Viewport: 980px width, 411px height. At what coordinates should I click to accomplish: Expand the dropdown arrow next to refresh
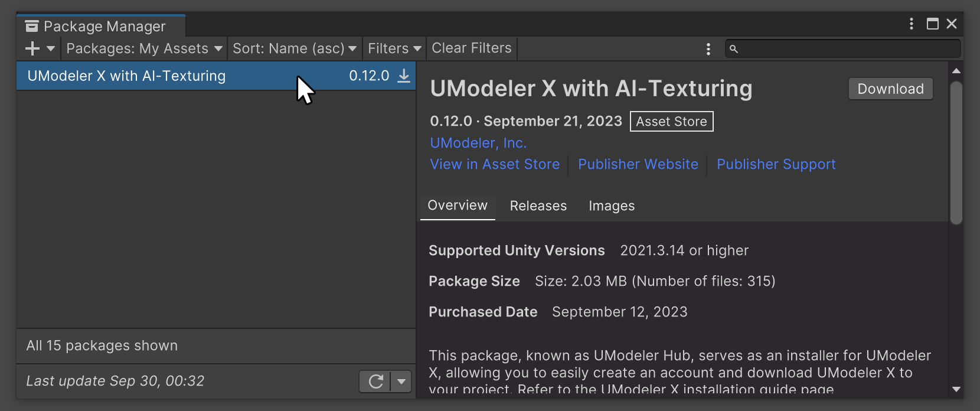pos(401,381)
